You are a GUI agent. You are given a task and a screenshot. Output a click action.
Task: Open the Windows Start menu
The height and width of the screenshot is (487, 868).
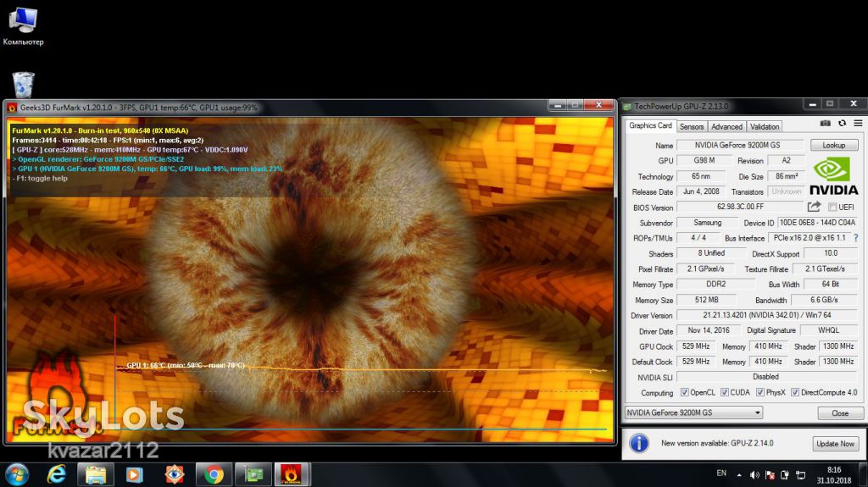point(17,474)
